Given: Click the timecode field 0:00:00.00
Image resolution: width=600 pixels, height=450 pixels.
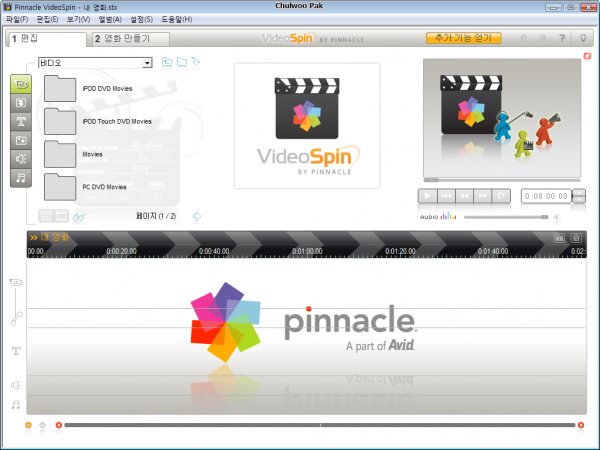Looking at the screenshot, I should (x=546, y=196).
